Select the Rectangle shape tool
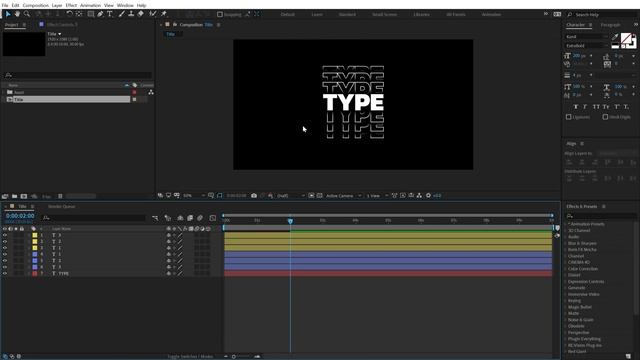 tap(91, 14)
